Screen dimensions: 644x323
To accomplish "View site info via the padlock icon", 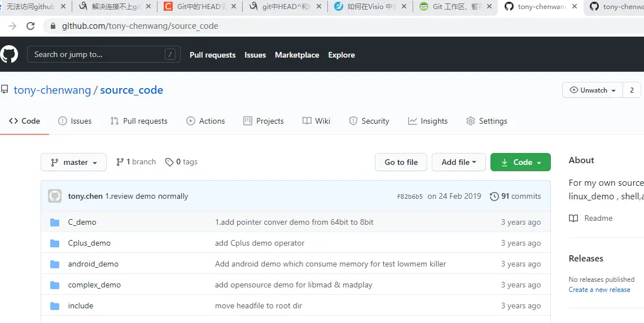I will 52,26.
